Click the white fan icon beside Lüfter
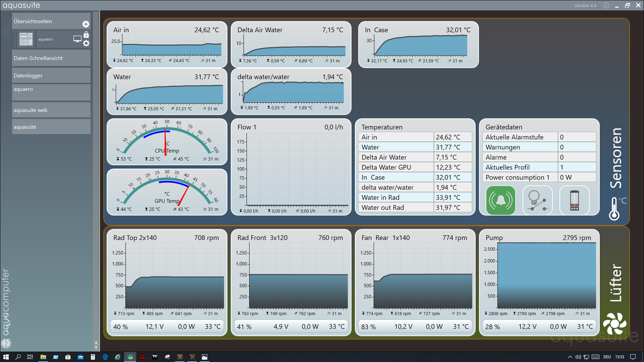Viewport: 644px width, 362px height. (614, 323)
